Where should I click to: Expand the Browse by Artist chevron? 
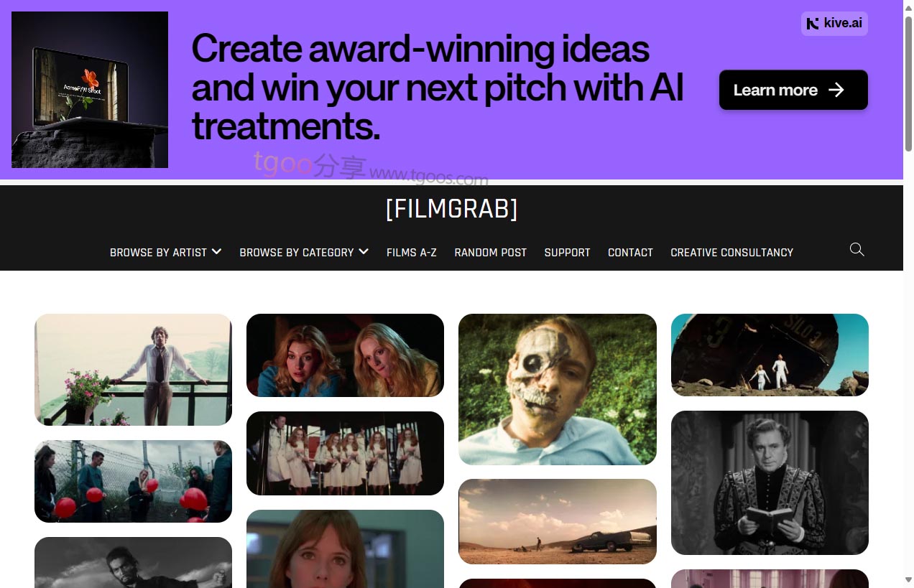216,251
